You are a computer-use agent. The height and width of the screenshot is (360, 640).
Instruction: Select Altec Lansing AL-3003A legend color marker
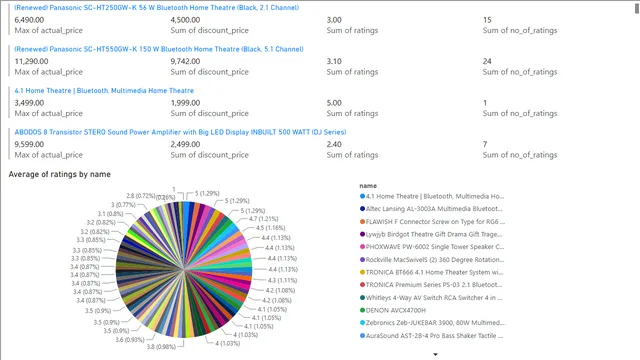pyautogui.click(x=362, y=209)
